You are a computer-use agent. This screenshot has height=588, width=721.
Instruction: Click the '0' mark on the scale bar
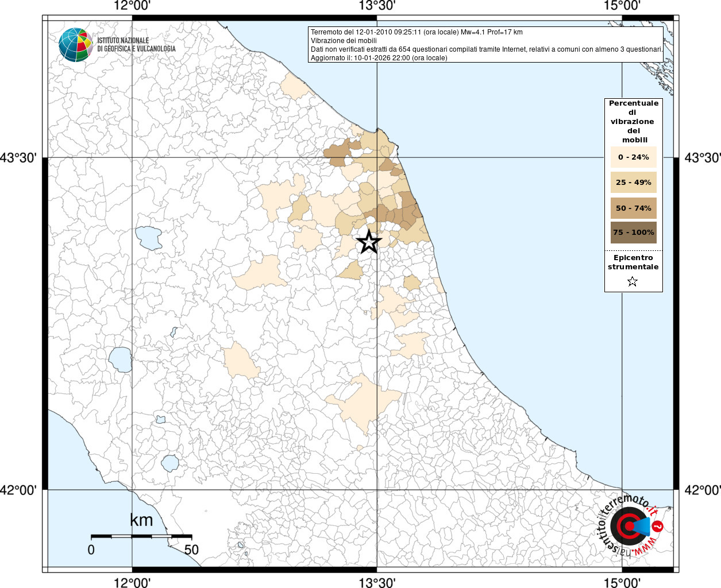(x=91, y=550)
